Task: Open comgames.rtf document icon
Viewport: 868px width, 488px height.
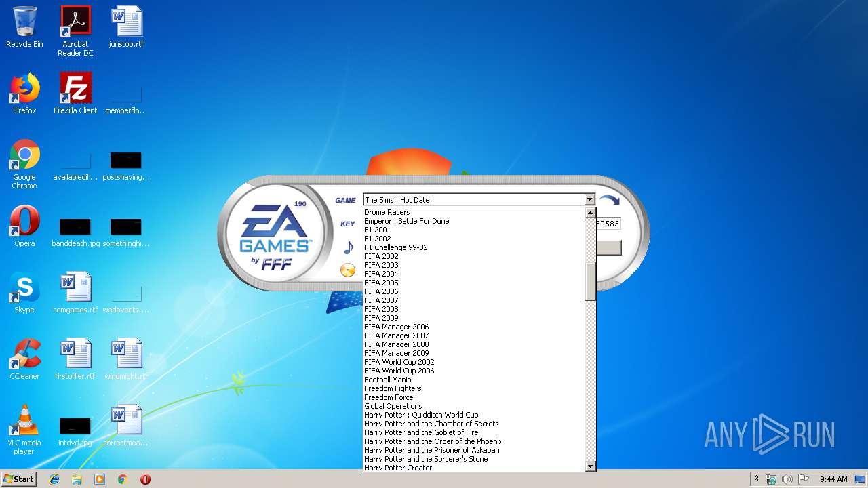Action: 75,293
